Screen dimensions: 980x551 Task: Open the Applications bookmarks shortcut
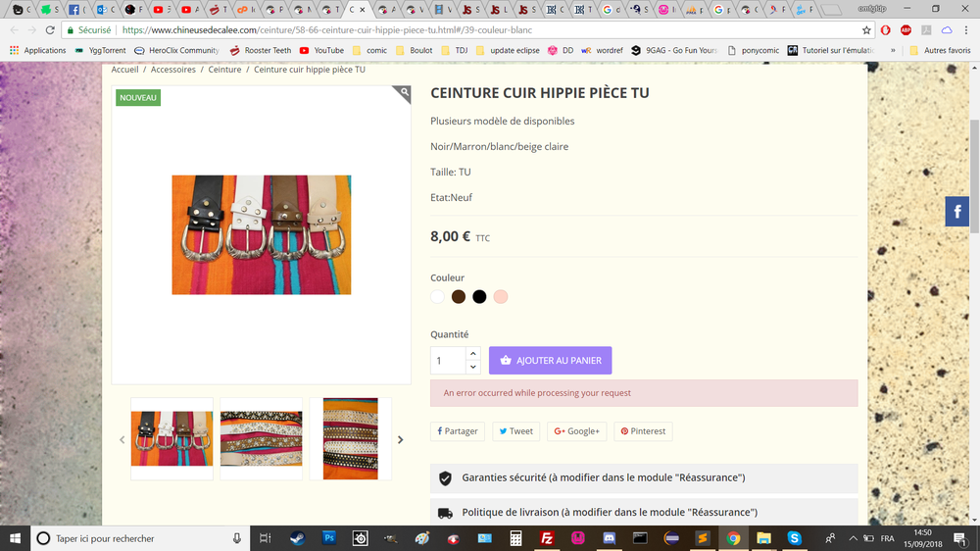38,50
